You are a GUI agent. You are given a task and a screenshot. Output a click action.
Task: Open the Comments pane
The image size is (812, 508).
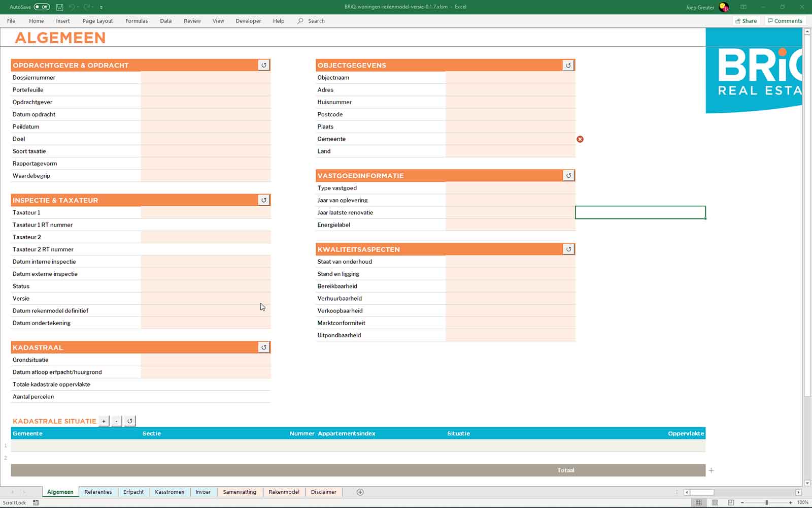(x=785, y=21)
